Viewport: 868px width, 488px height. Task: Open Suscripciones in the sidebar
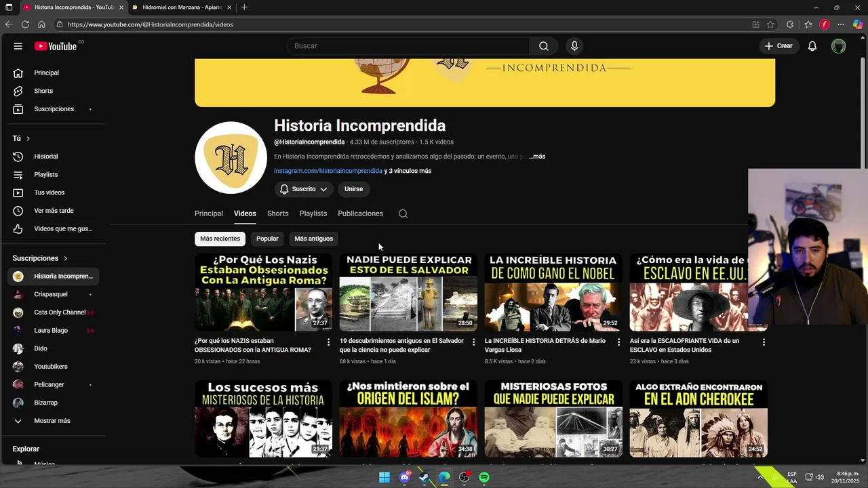54,109
